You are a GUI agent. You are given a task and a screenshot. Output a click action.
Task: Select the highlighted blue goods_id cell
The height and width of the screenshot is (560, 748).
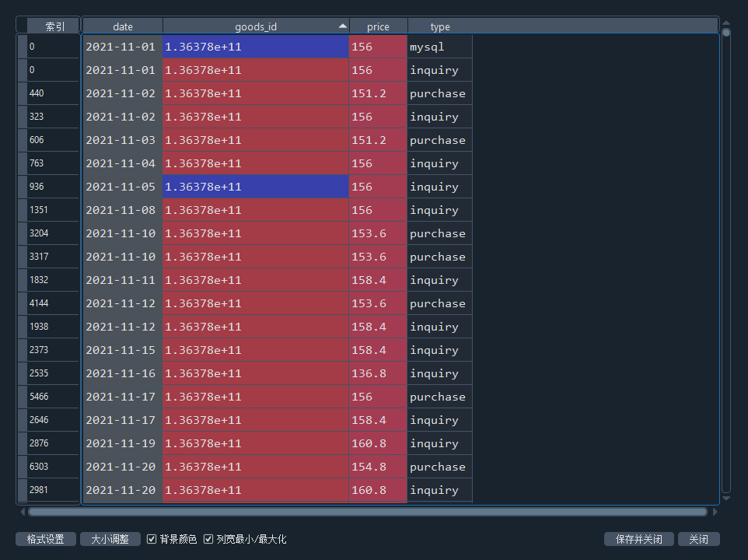click(x=255, y=47)
